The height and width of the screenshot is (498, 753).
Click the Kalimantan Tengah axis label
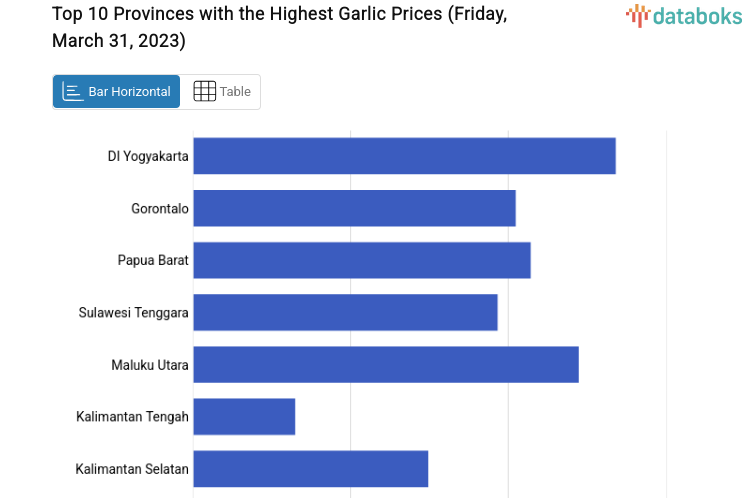(x=132, y=416)
